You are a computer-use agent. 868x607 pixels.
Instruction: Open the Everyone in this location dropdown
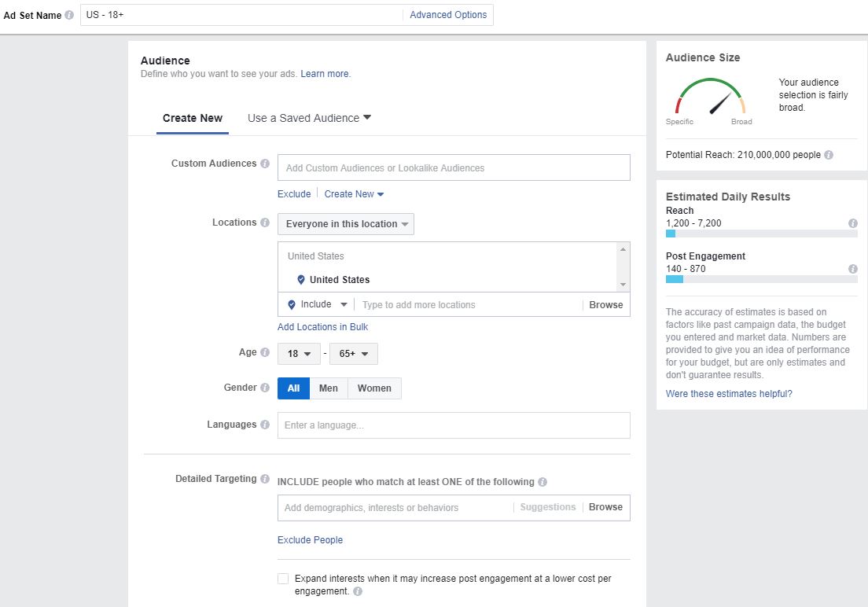(345, 223)
